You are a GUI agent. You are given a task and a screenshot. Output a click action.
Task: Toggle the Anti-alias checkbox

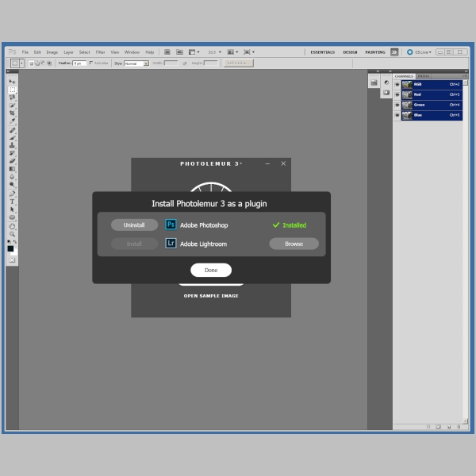tap(91, 63)
